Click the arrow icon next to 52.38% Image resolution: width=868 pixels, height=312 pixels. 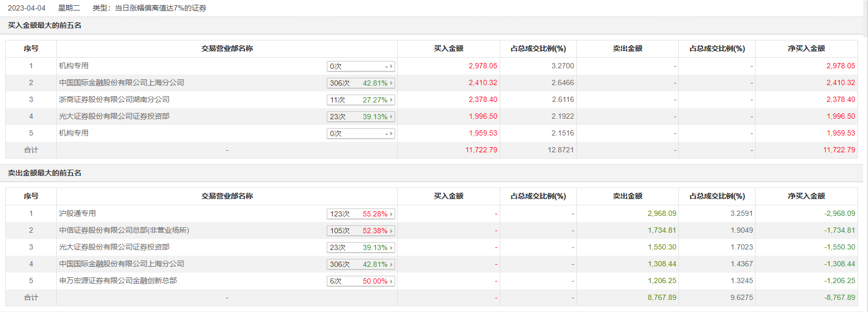(391, 231)
